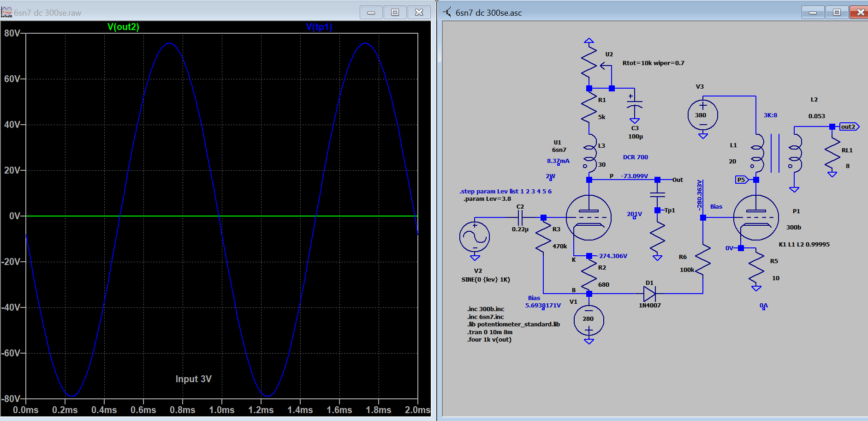Click the SINE(0 {lev} 1K) source value
Image resolution: width=868 pixels, height=421 pixels.
486,279
